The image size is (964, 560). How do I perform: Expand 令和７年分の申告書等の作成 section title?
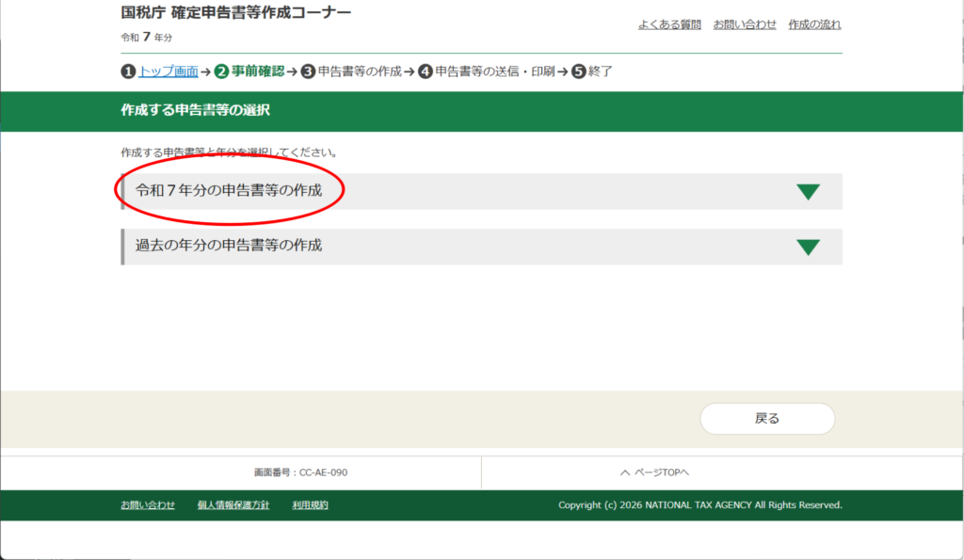pos(229,190)
